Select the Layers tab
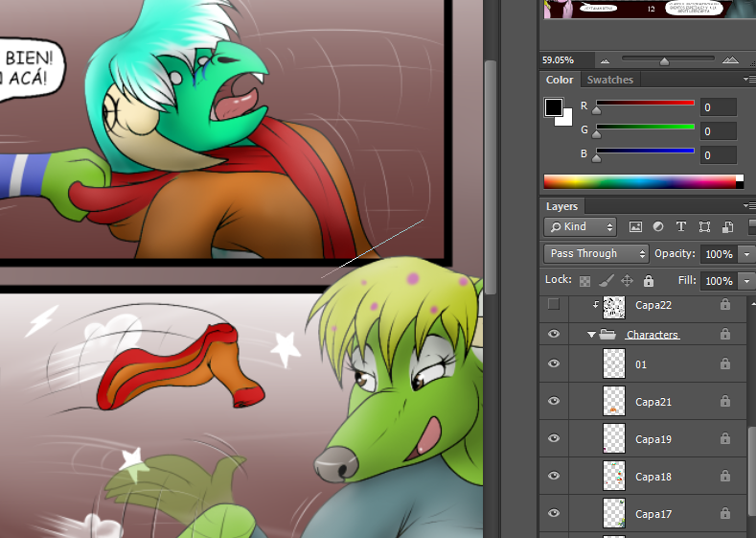This screenshot has width=756, height=538. coord(561,206)
